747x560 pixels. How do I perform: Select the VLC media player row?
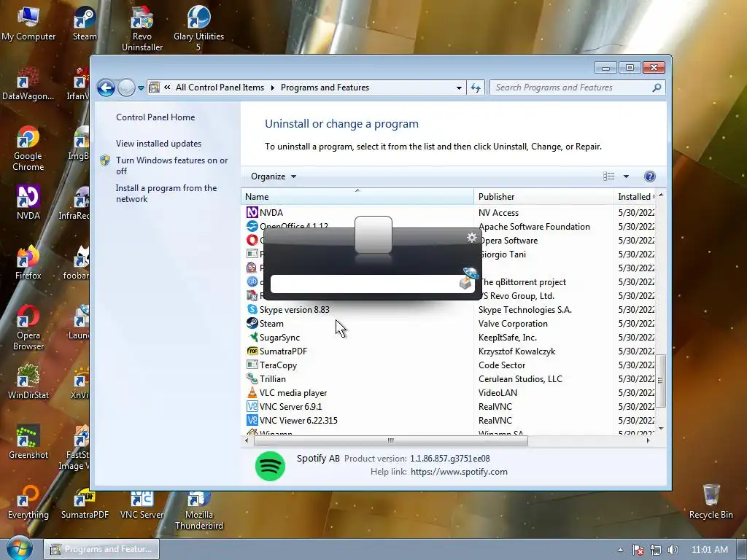click(x=448, y=393)
